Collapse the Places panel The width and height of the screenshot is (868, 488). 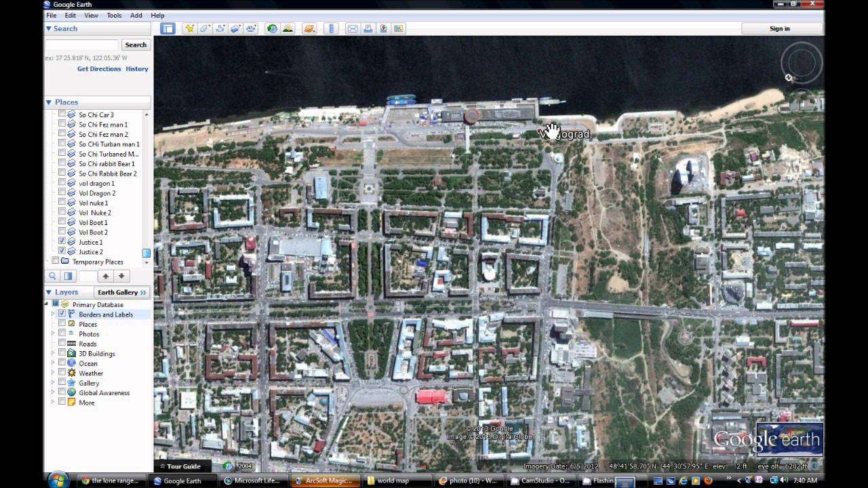tap(49, 102)
